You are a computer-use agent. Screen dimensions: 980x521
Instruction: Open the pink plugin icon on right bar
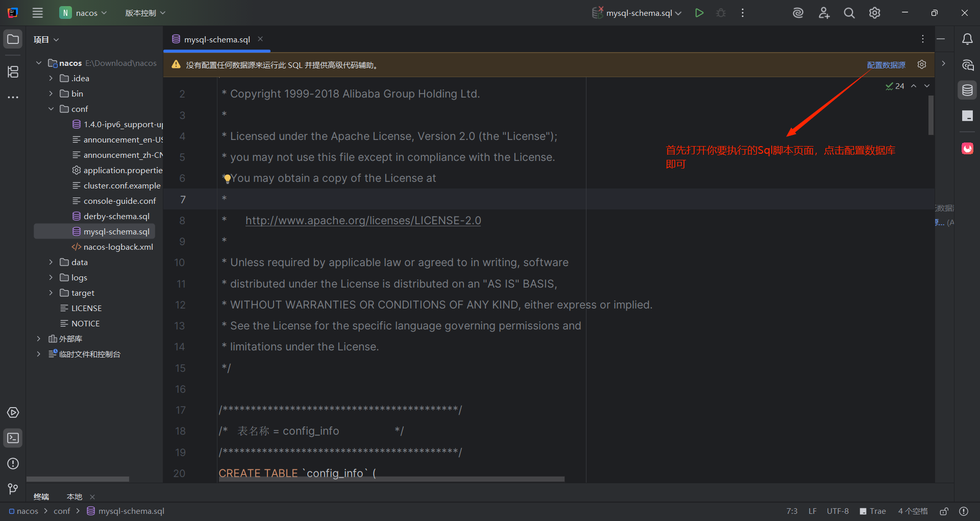(x=967, y=148)
